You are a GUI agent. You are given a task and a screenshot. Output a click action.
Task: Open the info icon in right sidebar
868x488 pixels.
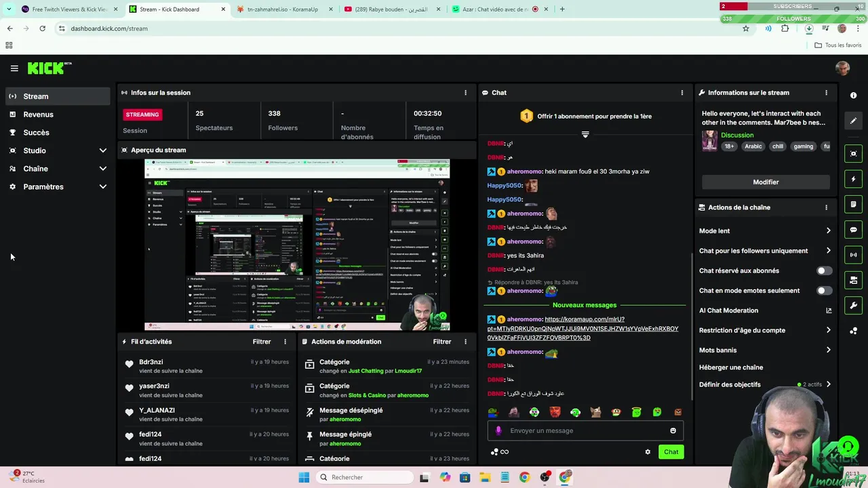[853, 96]
